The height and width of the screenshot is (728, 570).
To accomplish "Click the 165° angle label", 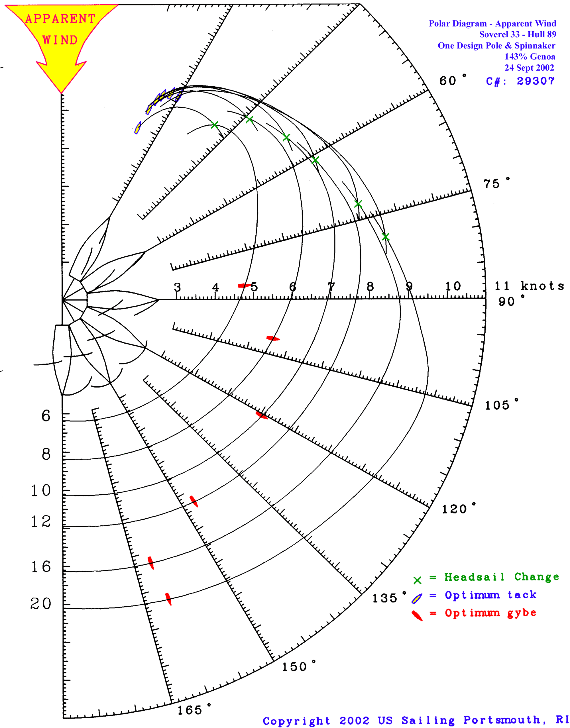I will click(x=194, y=709).
